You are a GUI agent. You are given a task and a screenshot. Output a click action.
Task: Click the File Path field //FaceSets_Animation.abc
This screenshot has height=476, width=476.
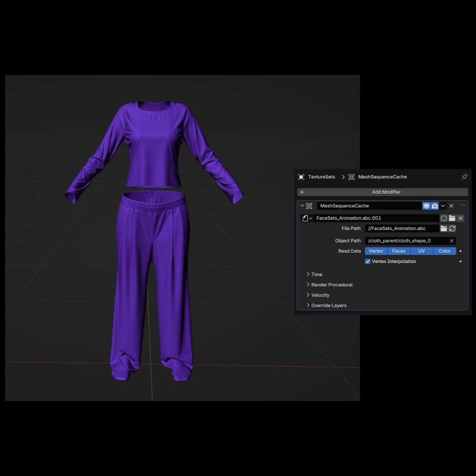pyautogui.click(x=402, y=229)
